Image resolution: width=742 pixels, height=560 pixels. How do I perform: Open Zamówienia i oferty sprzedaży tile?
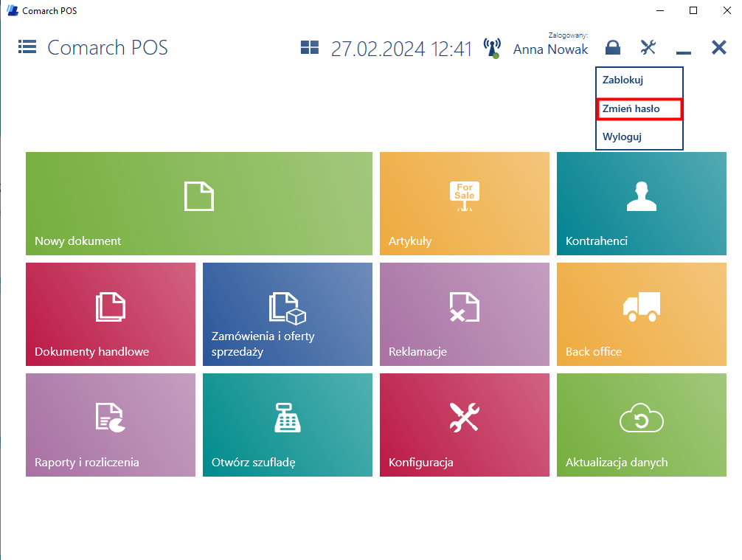click(287, 314)
